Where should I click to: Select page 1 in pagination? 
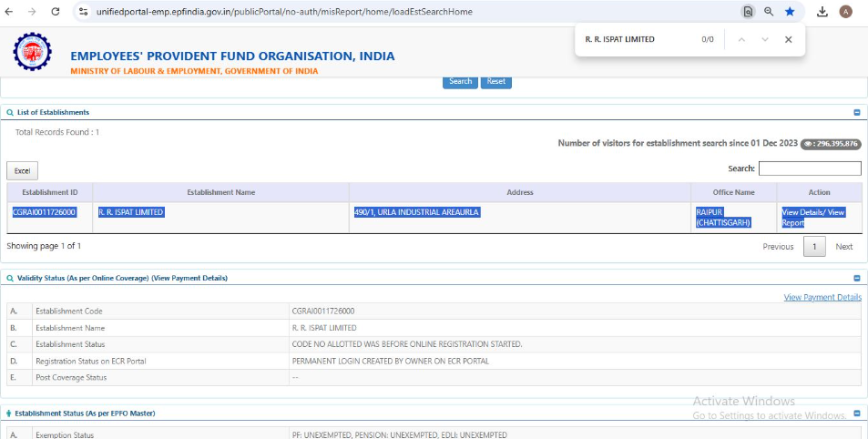click(814, 246)
